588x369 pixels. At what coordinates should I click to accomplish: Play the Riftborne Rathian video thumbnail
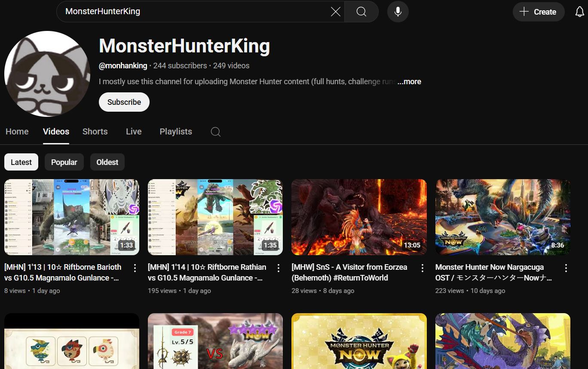click(x=215, y=217)
